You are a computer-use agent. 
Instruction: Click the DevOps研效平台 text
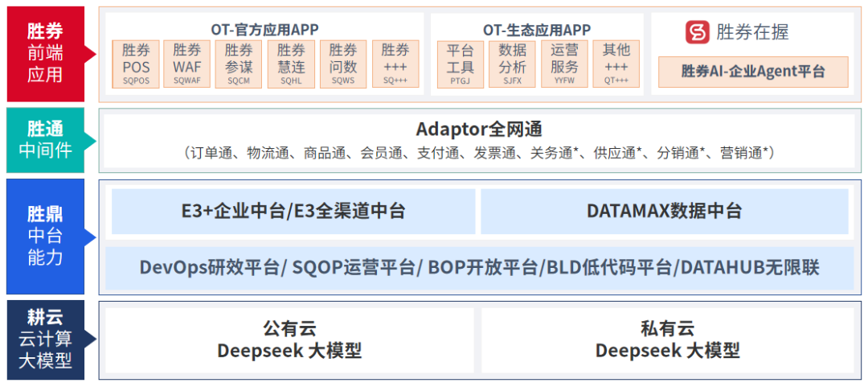[209, 268]
